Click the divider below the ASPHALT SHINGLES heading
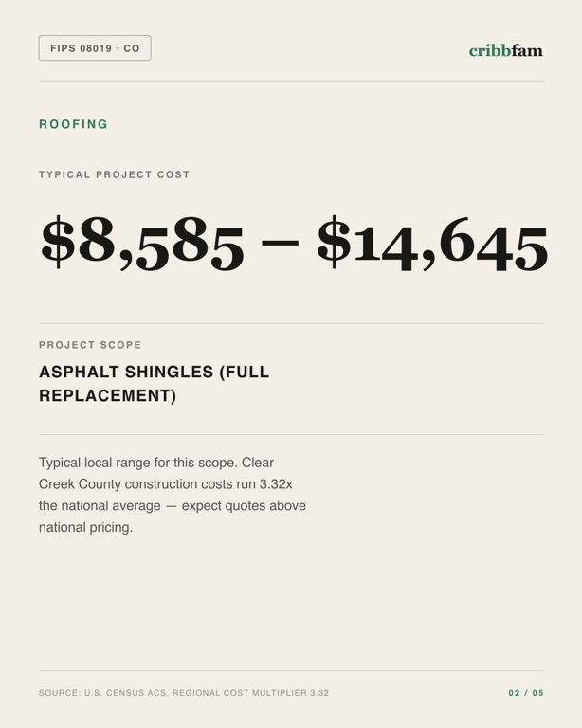The image size is (582, 728). tap(291, 435)
